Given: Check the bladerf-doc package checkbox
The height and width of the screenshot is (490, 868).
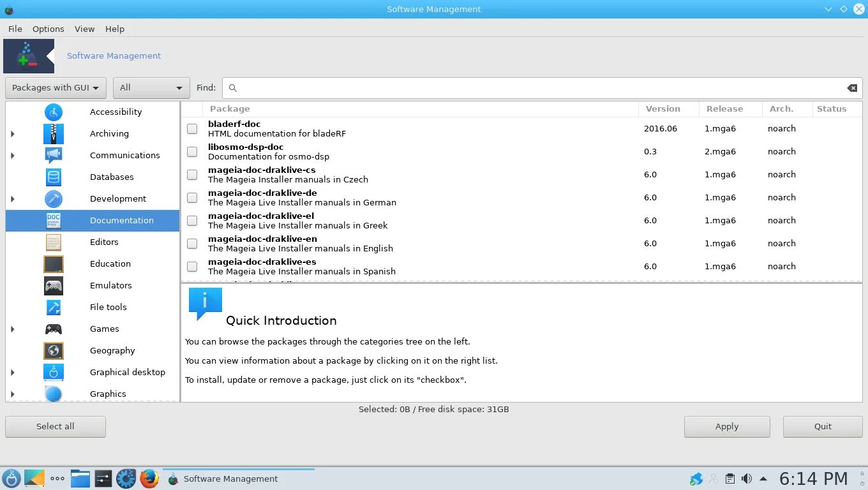Looking at the screenshot, I should pos(191,128).
